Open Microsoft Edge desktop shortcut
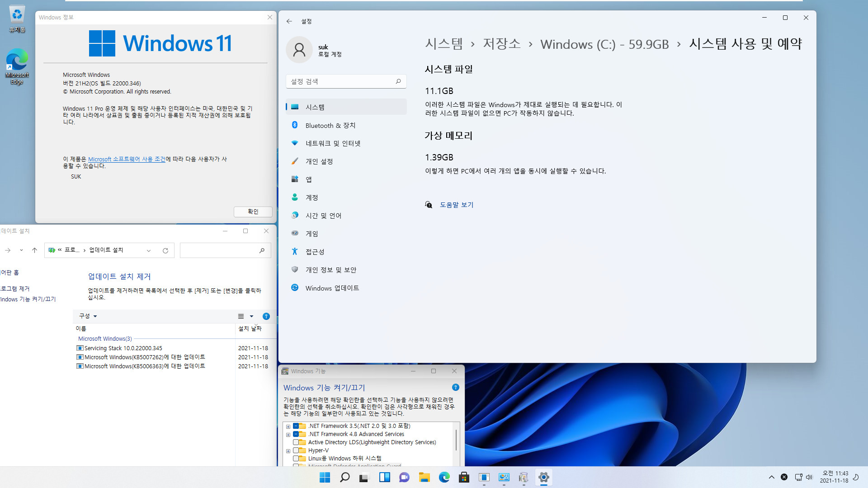The height and width of the screenshot is (488, 868). pos(17,66)
